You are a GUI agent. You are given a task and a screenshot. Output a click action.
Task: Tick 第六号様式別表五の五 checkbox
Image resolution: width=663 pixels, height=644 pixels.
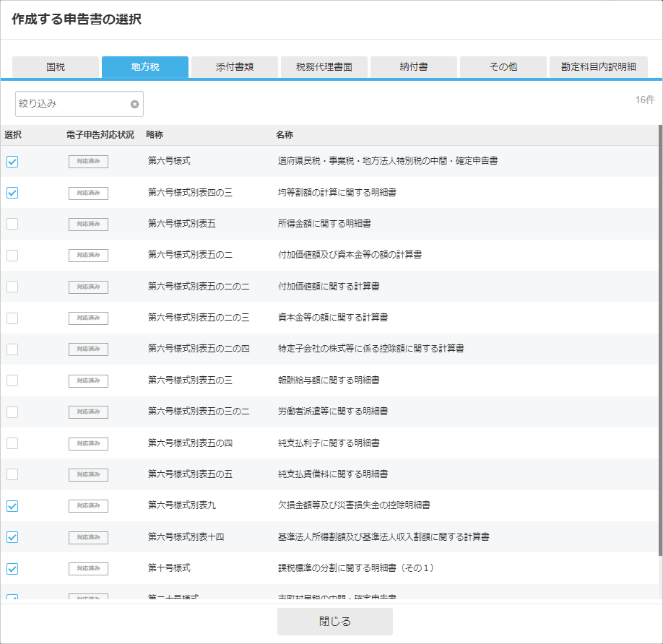(x=12, y=474)
